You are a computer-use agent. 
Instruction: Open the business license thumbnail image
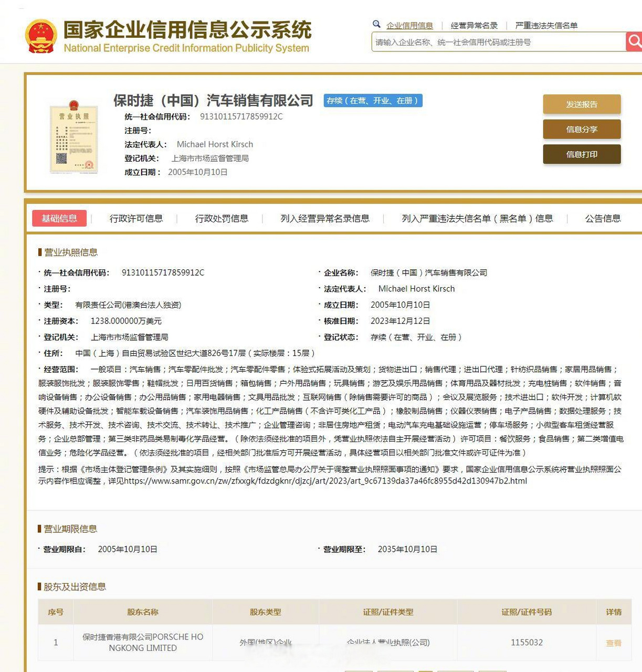coord(74,136)
